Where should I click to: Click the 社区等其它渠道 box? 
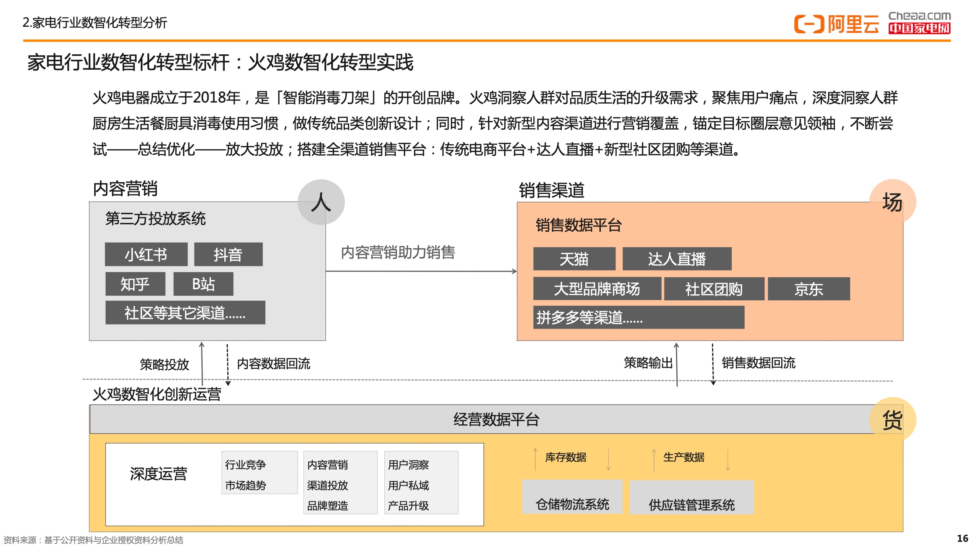click(185, 313)
